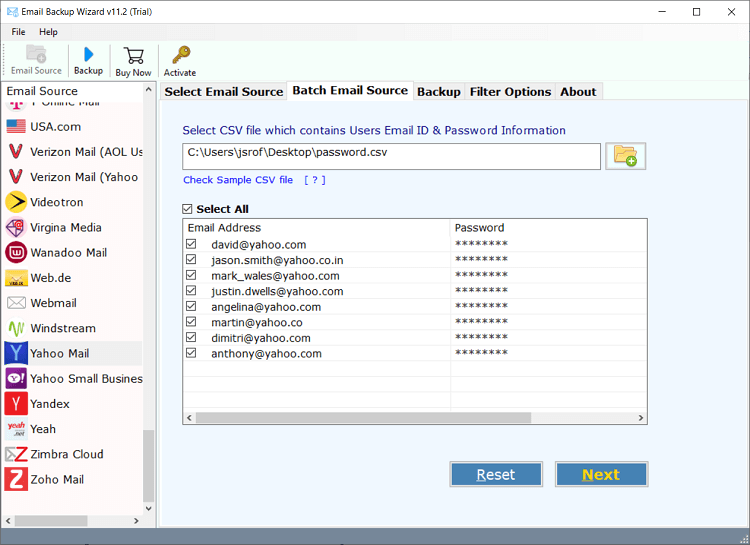The width and height of the screenshot is (750, 545).
Task: Click the app icon in title bar
Action: [12, 11]
